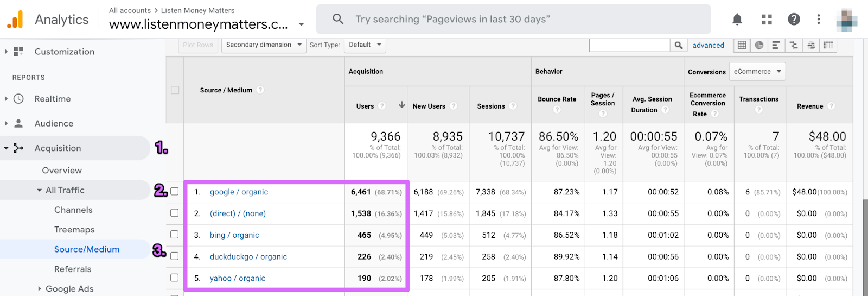Switch to Percentage pie chart view
Image resolution: width=868 pixels, height=296 pixels.
tap(759, 45)
